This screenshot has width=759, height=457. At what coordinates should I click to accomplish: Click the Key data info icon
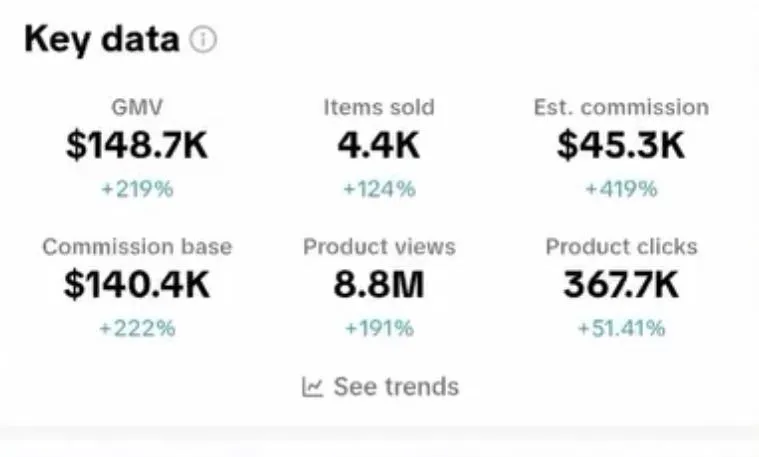[203, 39]
